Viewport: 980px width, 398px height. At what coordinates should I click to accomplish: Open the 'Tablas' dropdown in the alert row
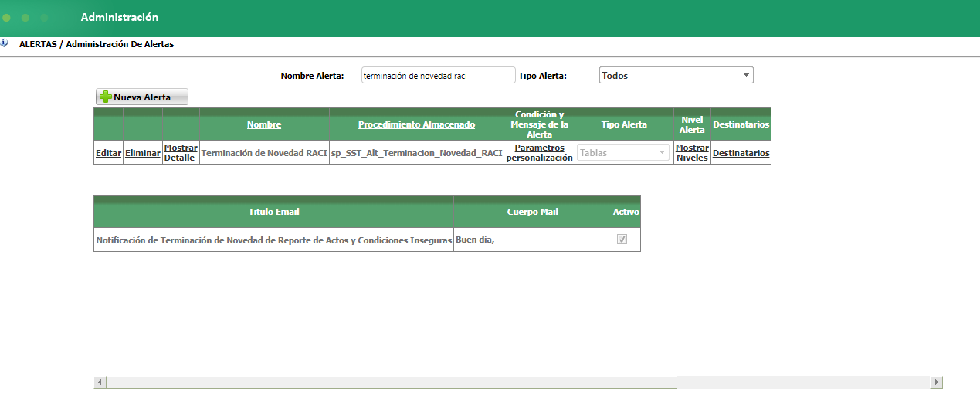pos(622,153)
